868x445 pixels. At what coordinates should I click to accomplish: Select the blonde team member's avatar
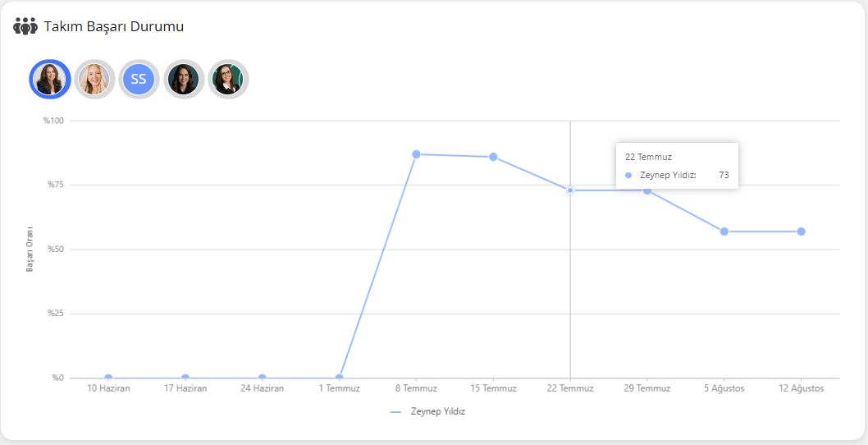pyautogui.click(x=94, y=80)
